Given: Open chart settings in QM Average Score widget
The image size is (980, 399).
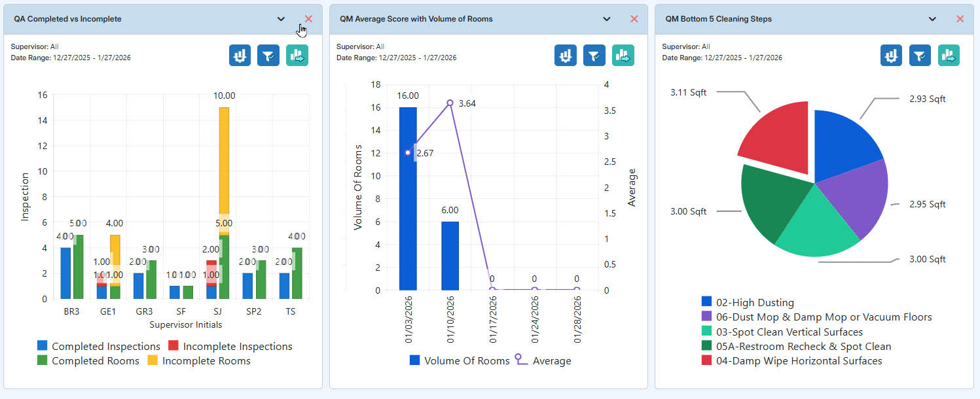Looking at the screenshot, I should point(565,56).
